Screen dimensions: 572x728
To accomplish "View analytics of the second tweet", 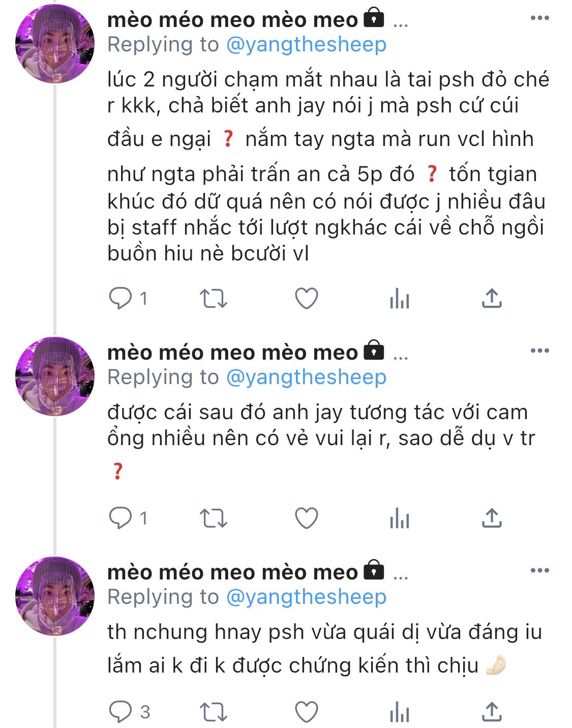I will [x=400, y=518].
